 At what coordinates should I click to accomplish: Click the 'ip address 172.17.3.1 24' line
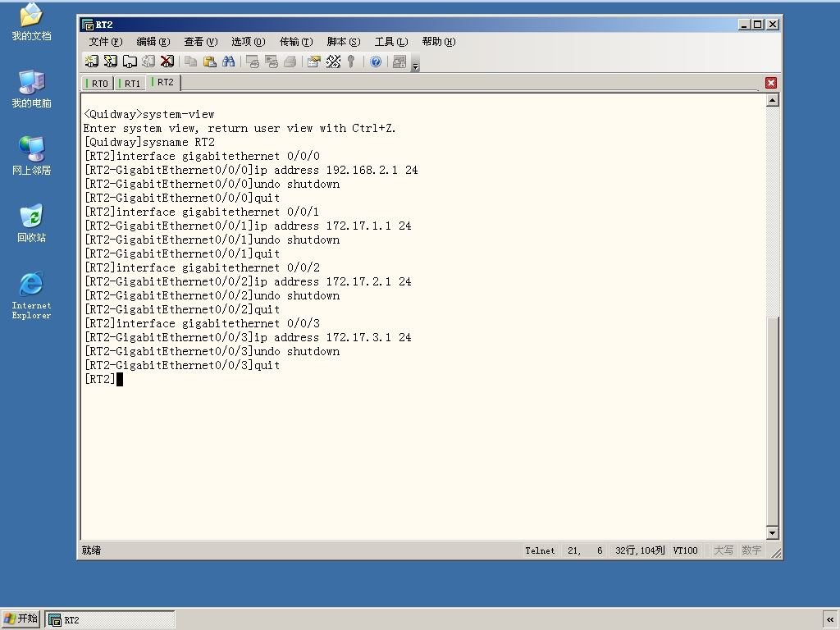[x=248, y=337]
